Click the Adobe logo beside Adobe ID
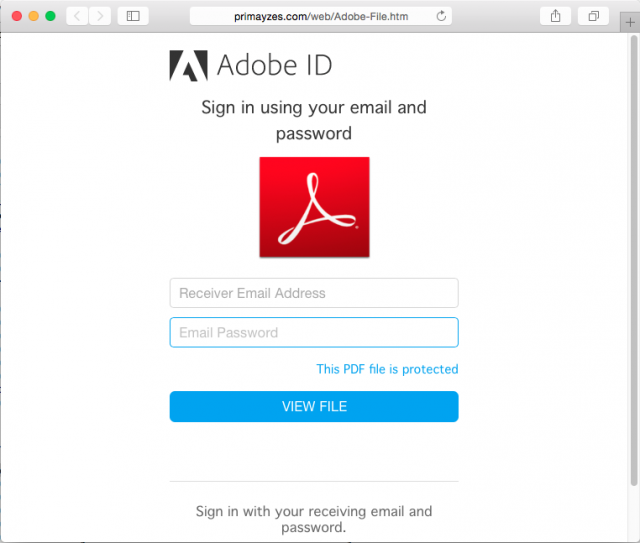This screenshot has width=640, height=543. click(188, 65)
